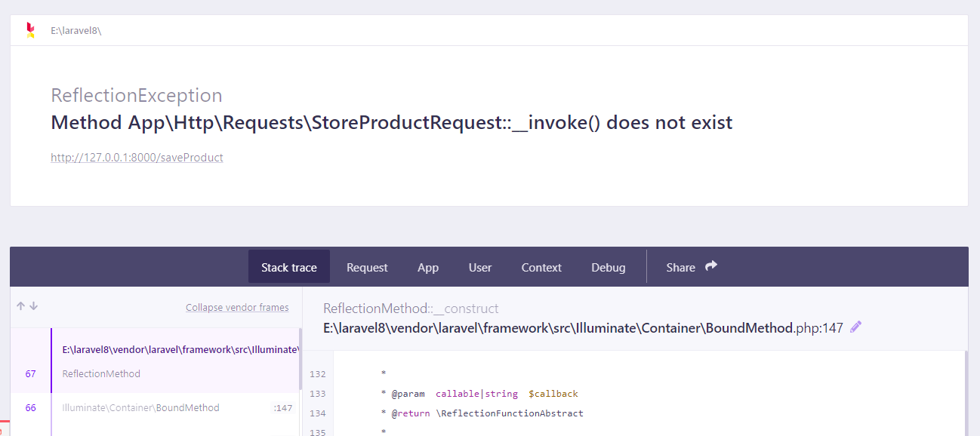
Task: Click the E:\laravel8\ breadcrumb path
Action: [x=76, y=29]
